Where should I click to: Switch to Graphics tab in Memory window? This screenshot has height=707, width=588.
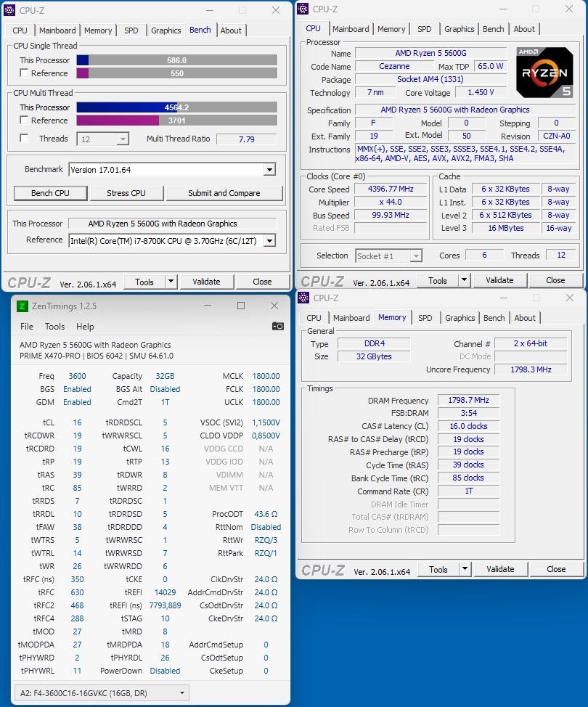point(460,318)
